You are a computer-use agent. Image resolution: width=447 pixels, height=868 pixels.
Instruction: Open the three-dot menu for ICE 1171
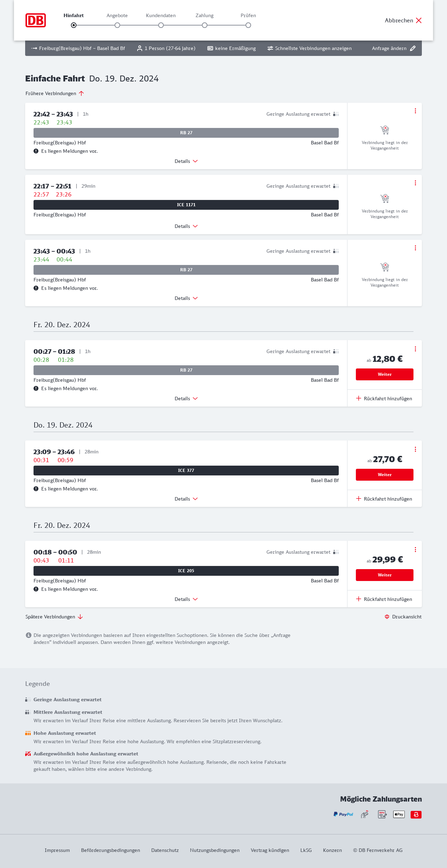[415, 183]
